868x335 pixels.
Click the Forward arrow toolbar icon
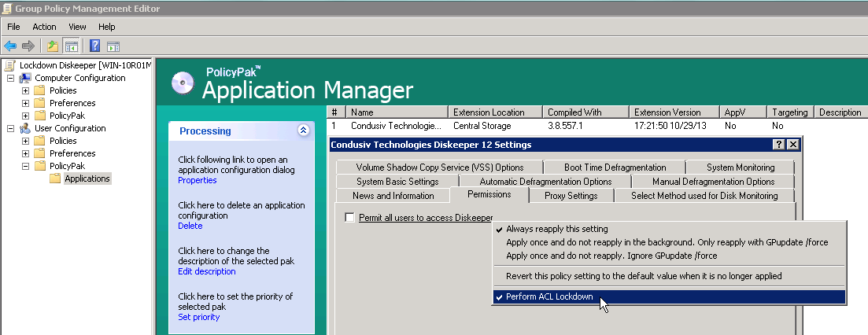pos(28,46)
